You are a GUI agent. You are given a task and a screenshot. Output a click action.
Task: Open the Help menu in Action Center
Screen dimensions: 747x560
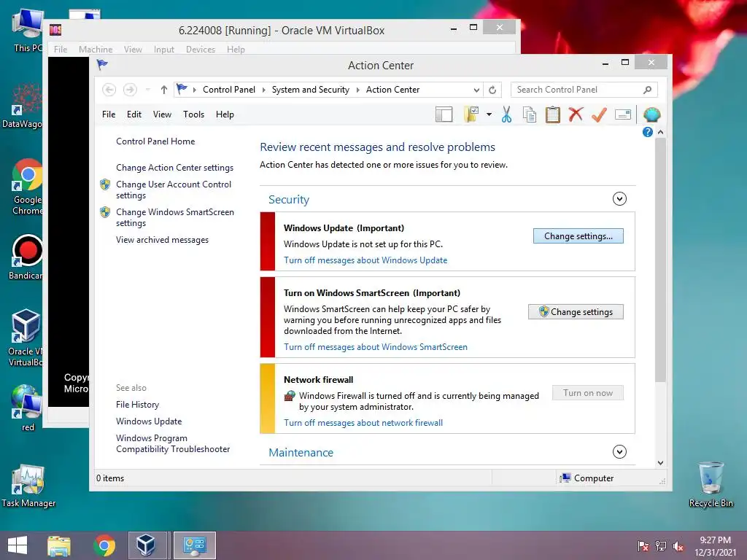click(225, 114)
